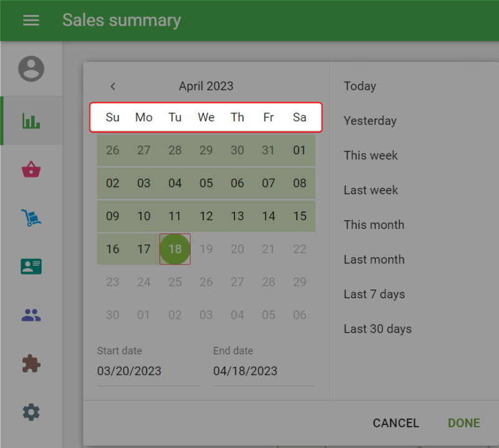Screen dimensions: 499x448
Task: Open the hamburger navigation menu
Action: coord(31,21)
